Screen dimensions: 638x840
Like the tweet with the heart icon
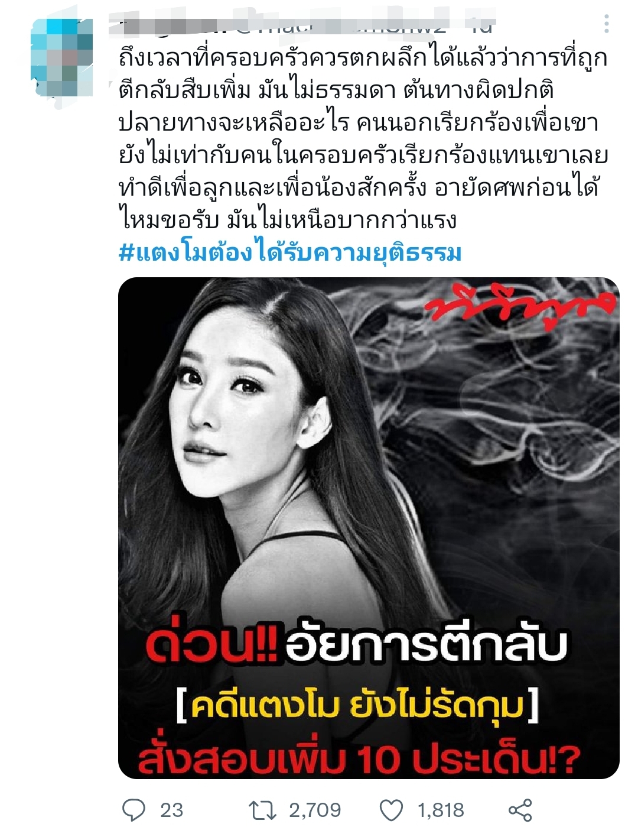point(391,810)
